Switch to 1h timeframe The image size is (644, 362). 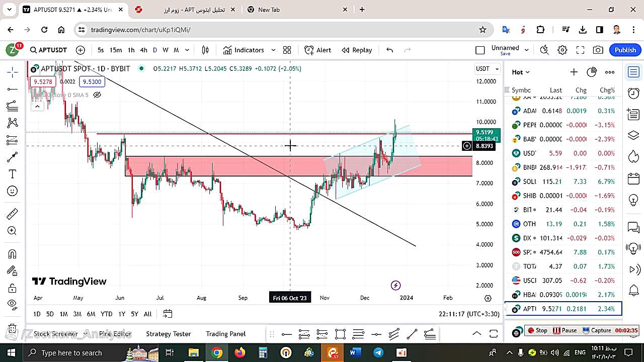[x=131, y=50]
